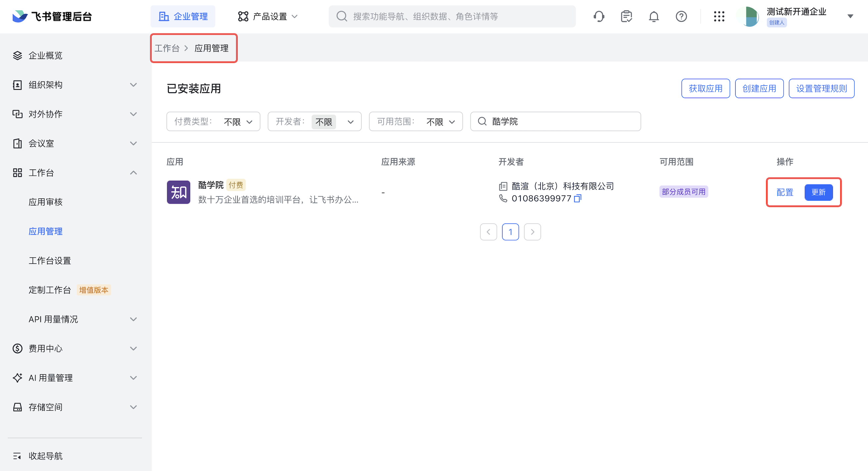The width and height of the screenshot is (868, 471).
Task: Click the search magnifier in top search bar
Action: tap(342, 16)
